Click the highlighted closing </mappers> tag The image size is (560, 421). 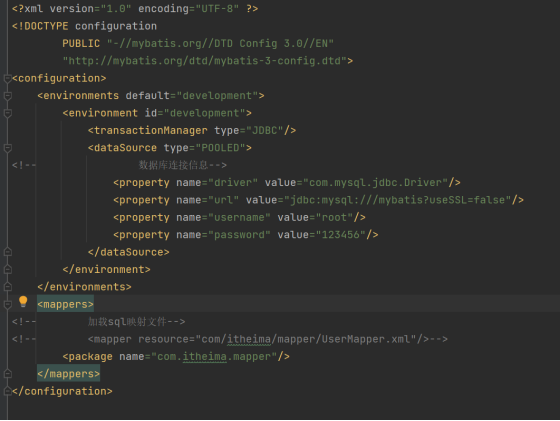coord(68,374)
